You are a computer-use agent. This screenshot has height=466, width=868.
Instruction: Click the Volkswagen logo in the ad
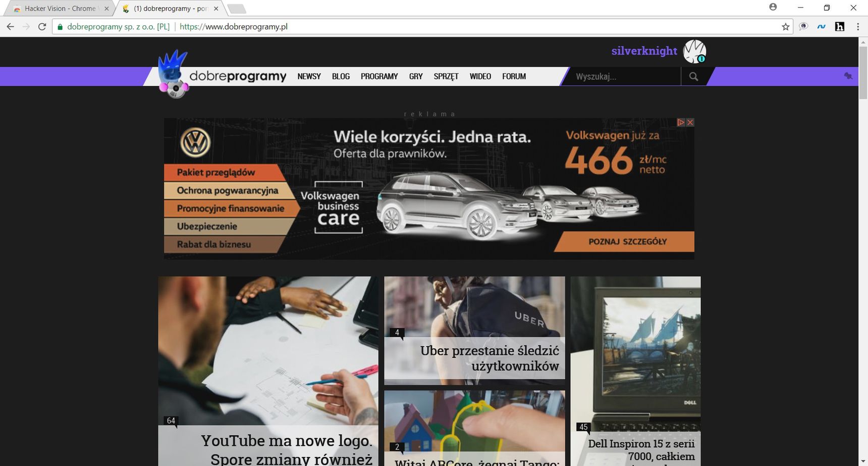pyautogui.click(x=195, y=143)
